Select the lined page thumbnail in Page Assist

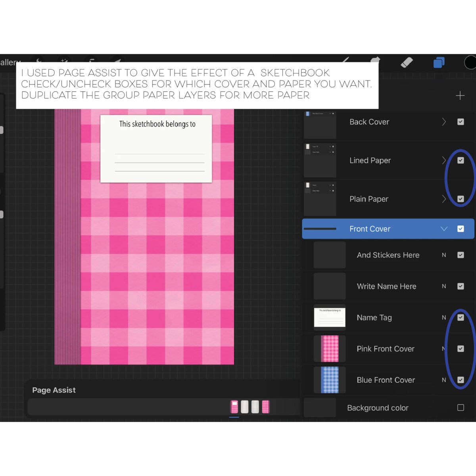[255, 407]
